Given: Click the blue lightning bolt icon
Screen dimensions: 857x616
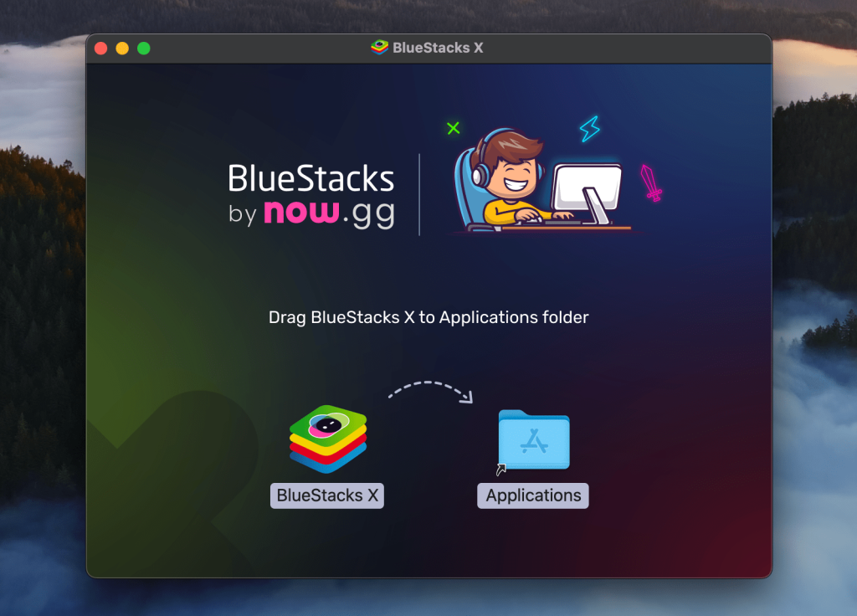Looking at the screenshot, I should click(x=590, y=128).
